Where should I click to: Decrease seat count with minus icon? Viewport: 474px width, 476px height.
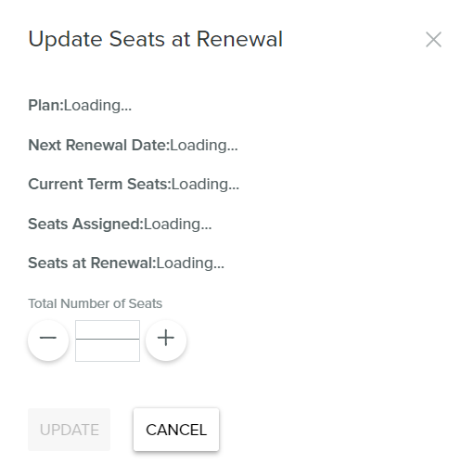click(x=48, y=340)
